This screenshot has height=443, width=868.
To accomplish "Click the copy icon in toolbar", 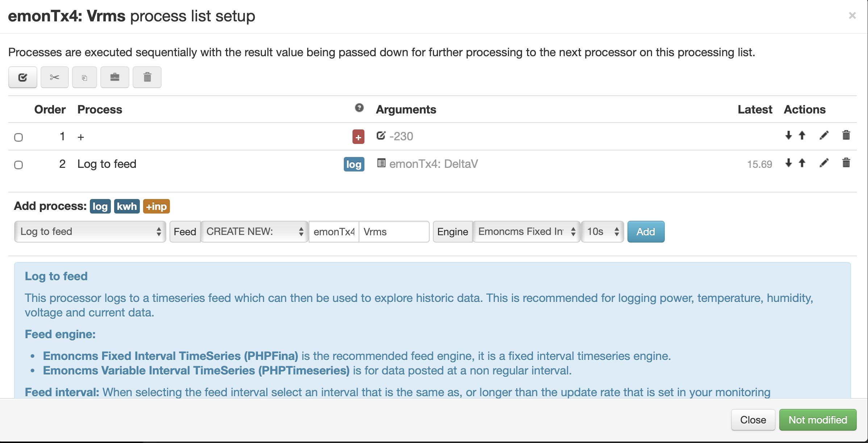I will pyautogui.click(x=84, y=77).
